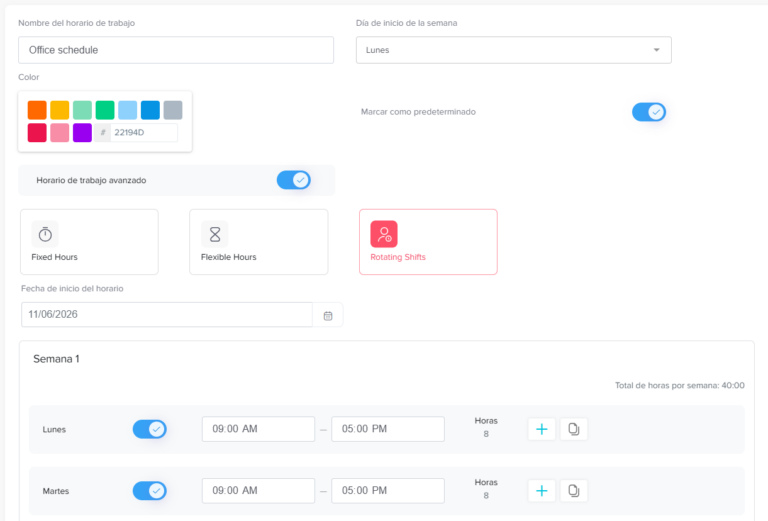Copy Lunes hours to other days
Image resolution: width=768 pixels, height=521 pixels.
pyautogui.click(x=574, y=429)
